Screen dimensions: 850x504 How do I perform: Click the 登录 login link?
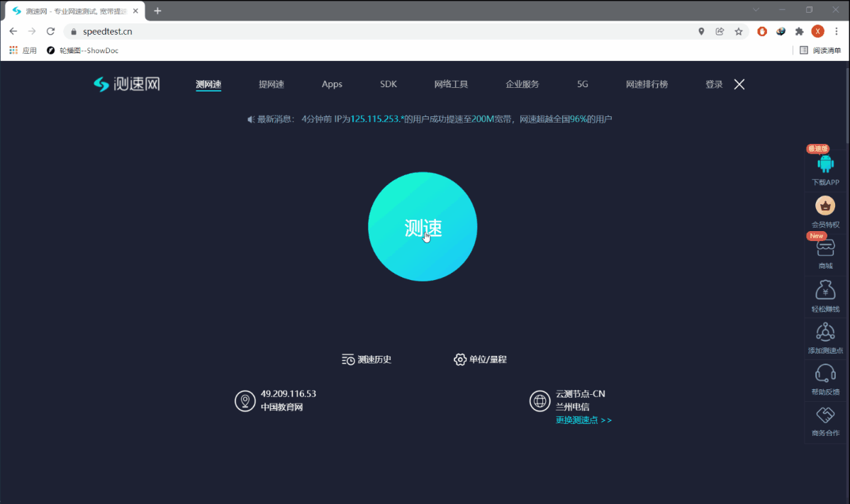click(x=713, y=84)
